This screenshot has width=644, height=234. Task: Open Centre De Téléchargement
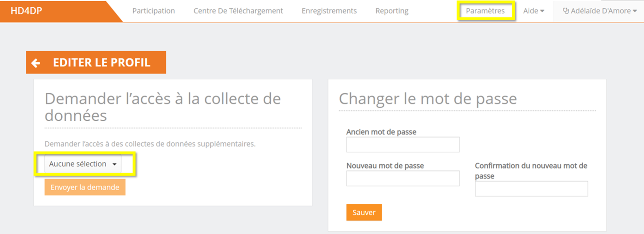238,11
